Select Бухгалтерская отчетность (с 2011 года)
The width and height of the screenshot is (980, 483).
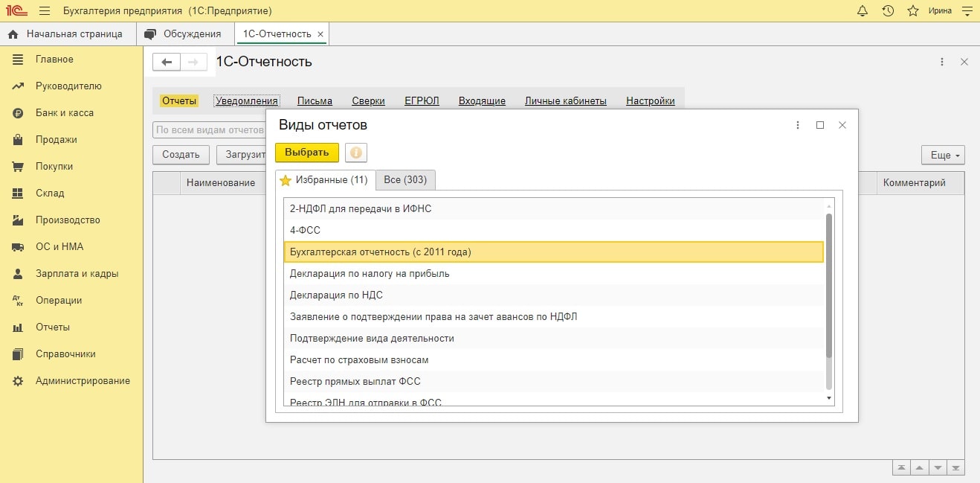(x=554, y=252)
